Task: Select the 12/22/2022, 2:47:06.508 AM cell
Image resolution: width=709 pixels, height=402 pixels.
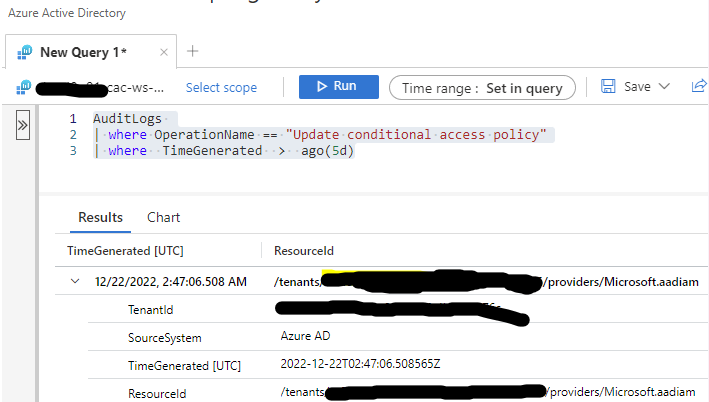Action: [170, 282]
